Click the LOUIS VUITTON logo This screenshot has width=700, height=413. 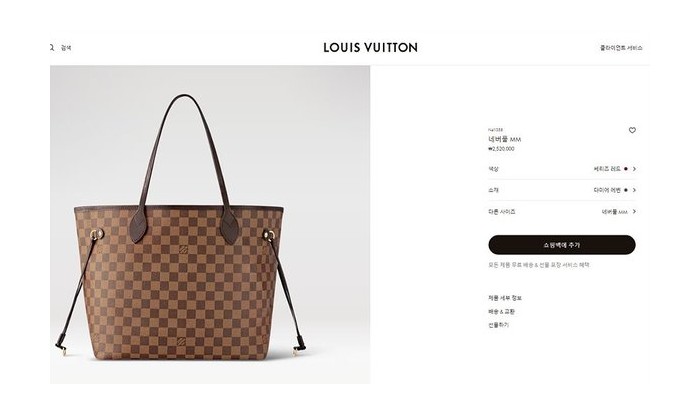coord(371,47)
